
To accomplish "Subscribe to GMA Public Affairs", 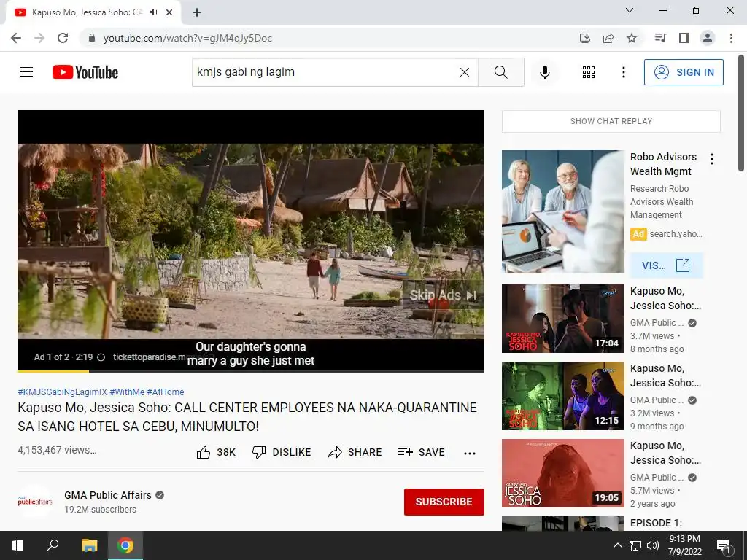I will (444, 502).
